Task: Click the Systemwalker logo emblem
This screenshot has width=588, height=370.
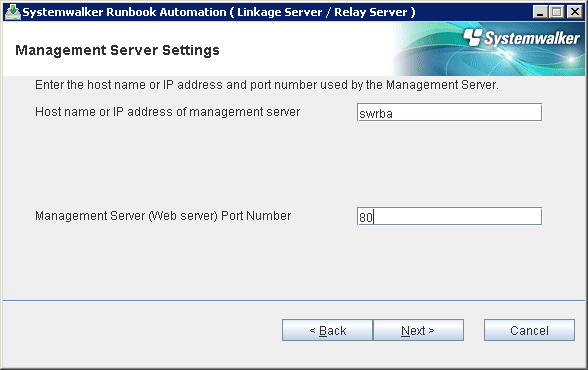Action: [x=473, y=37]
